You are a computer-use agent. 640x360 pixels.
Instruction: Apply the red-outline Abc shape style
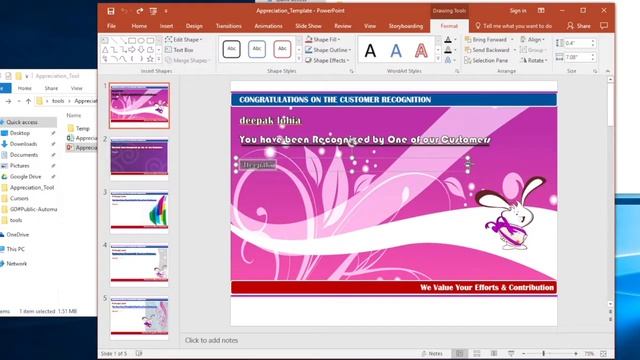pos(282,49)
